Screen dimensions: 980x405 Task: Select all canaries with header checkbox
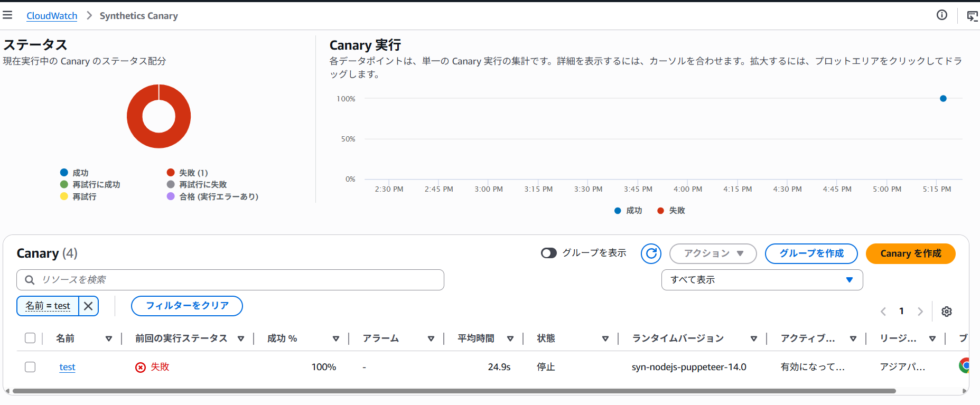(x=30, y=338)
